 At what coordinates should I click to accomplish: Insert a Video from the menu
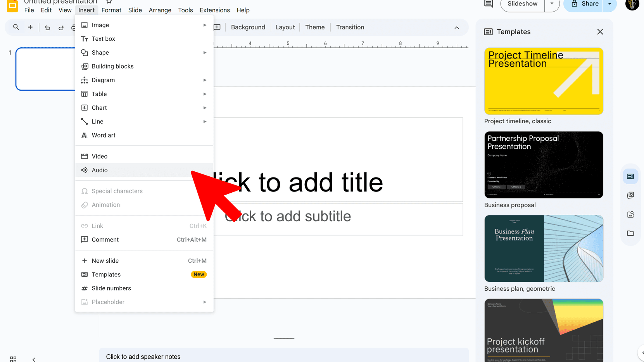click(x=144, y=156)
